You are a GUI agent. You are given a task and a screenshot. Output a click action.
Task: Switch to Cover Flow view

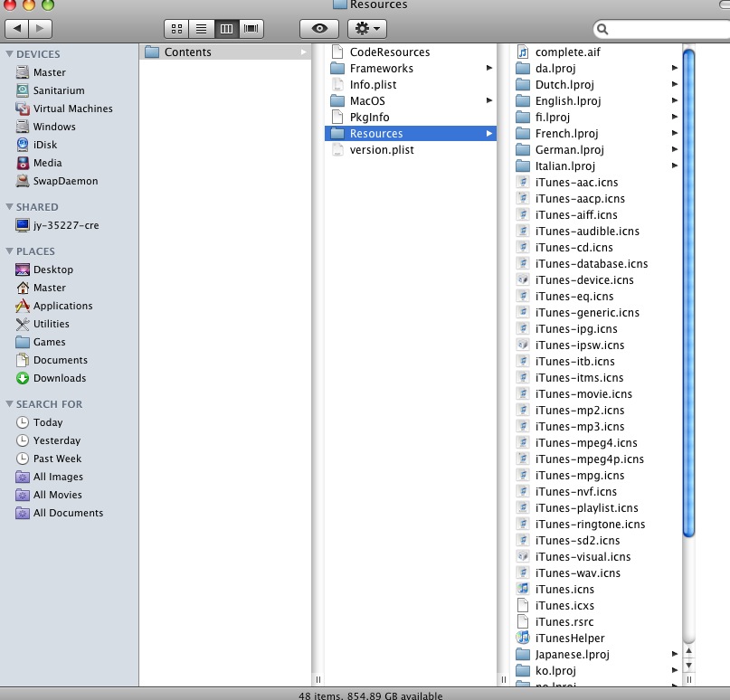251,29
